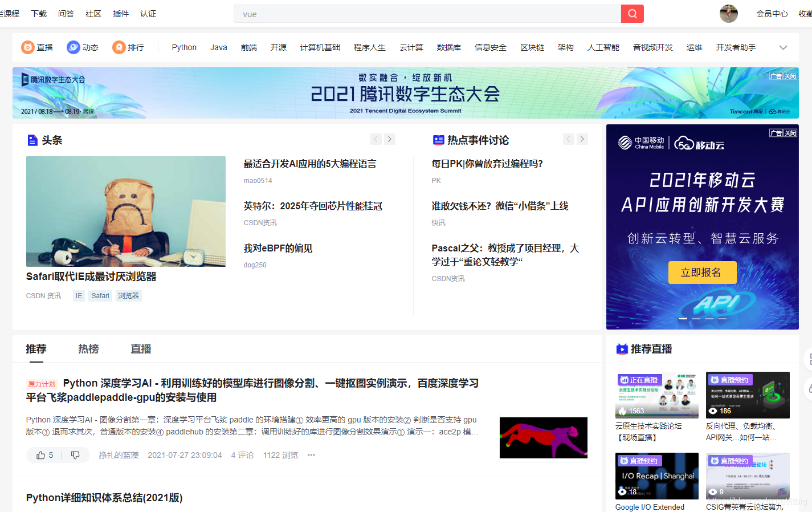Close the 移动云 sidebar ad
This screenshot has width=812, height=512.
pos(790,133)
